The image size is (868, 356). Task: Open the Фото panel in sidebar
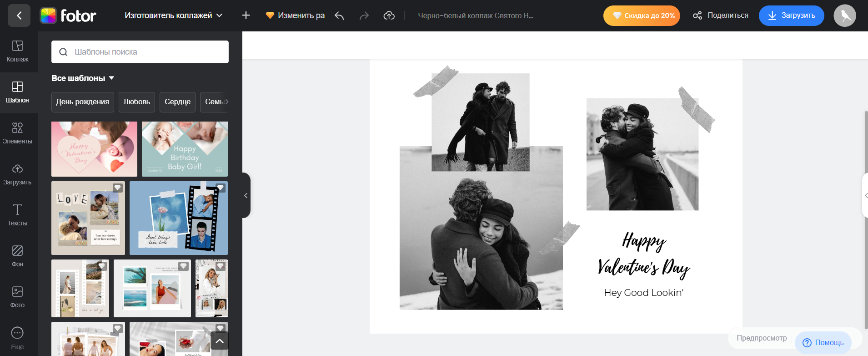(17, 297)
